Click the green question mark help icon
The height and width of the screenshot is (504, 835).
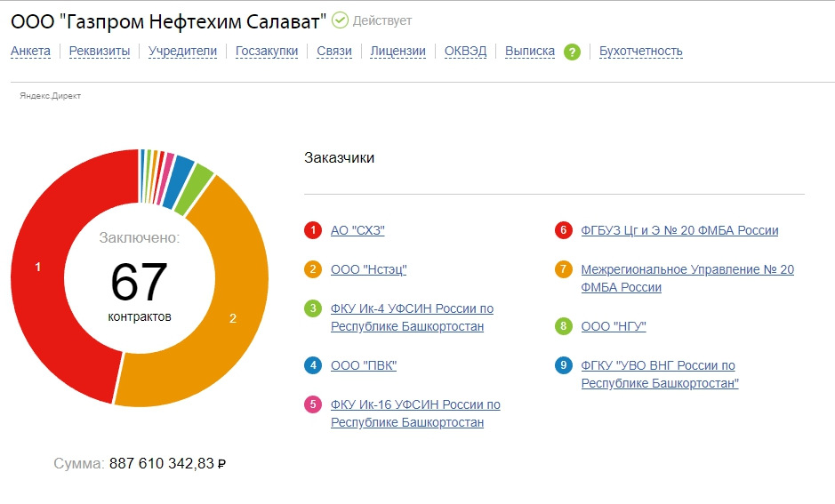tap(572, 52)
